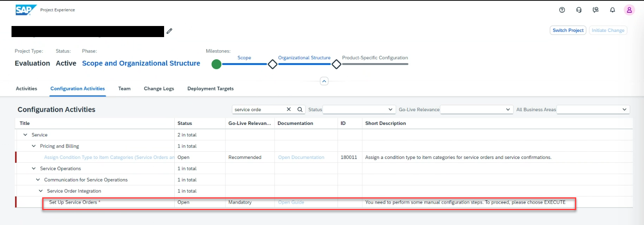Click the 'Active' project status value
The width and height of the screenshot is (644, 225).
point(66,63)
